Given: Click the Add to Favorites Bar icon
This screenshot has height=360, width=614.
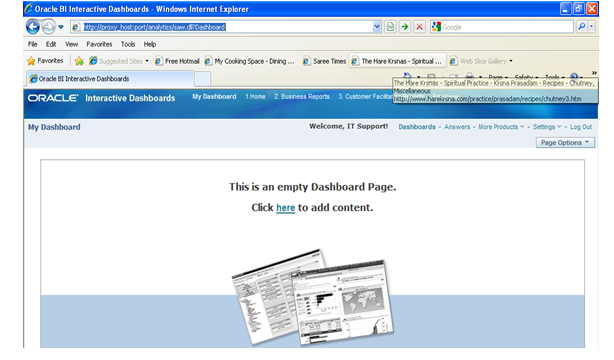Looking at the screenshot, I should coord(79,61).
